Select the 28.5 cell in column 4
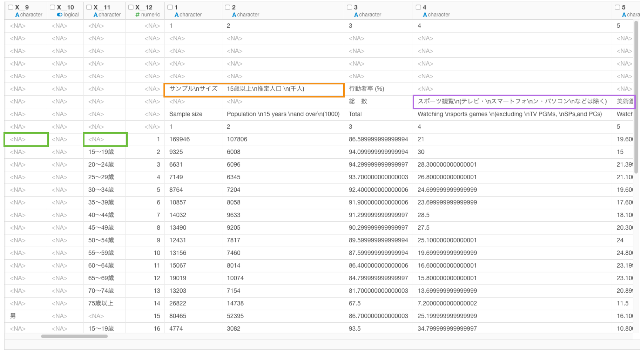This screenshot has width=644, height=354. [512, 215]
